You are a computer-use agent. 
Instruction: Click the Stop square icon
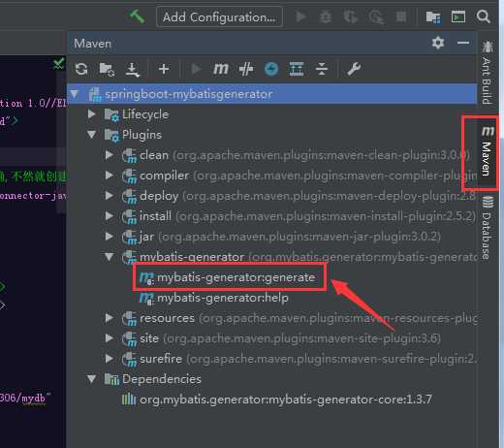pyautogui.click(x=401, y=16)
